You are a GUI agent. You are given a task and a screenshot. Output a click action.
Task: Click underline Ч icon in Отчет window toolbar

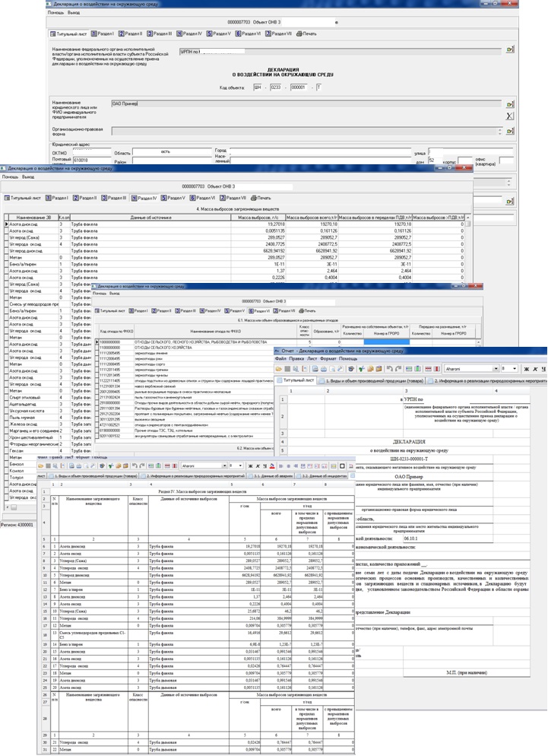click(543, 368)
